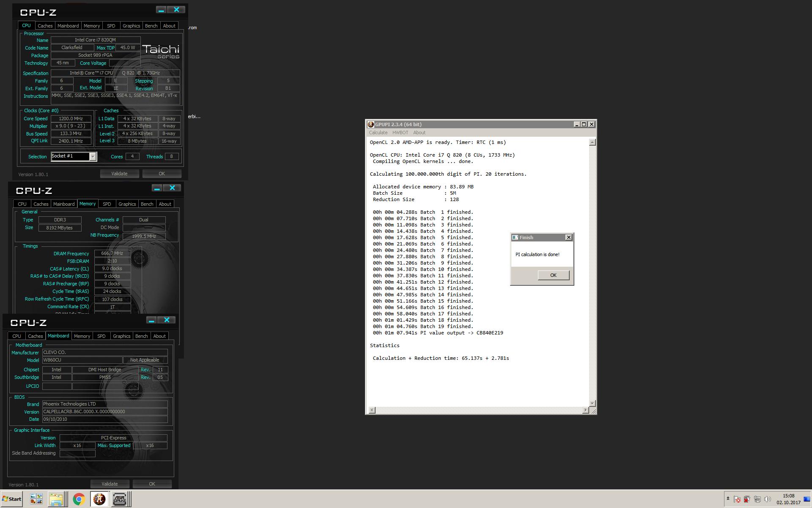812x508 pixels.
Task: Click the GPUPI vertical scrollbar down arrow
Action: tap(593, 403)
